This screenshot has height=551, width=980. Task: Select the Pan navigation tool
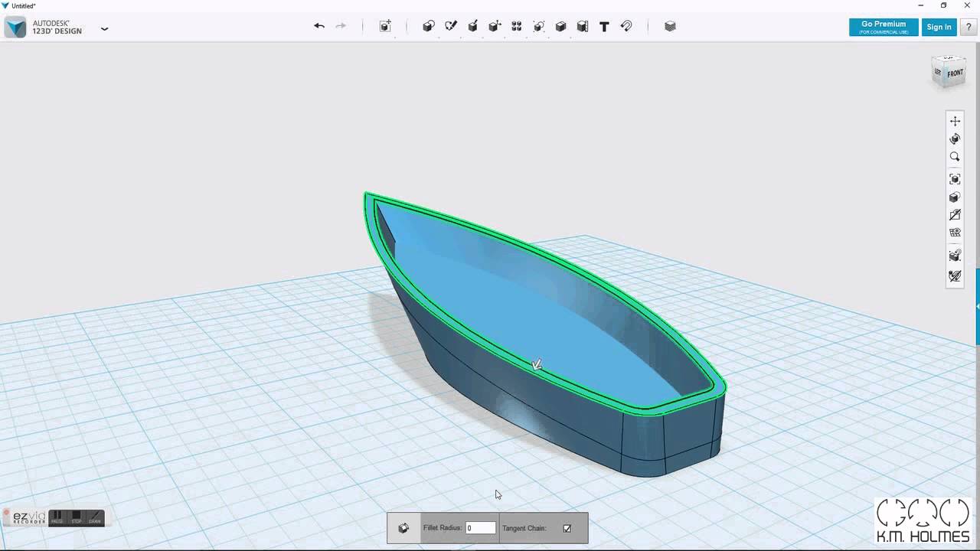tap(955, 121)
